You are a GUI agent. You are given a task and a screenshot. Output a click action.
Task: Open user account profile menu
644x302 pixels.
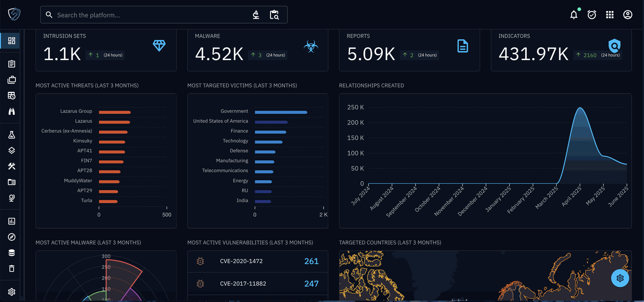click(x=628, y=15)
